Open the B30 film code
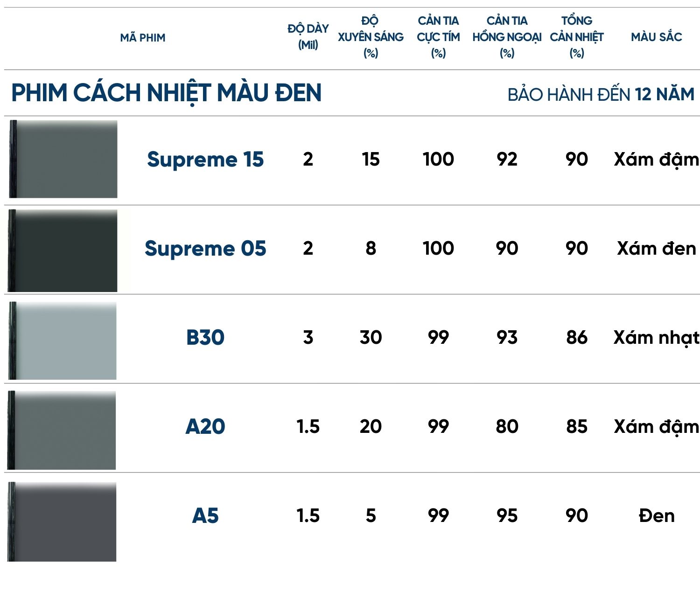The image size is (700, 591). [205, 338]
